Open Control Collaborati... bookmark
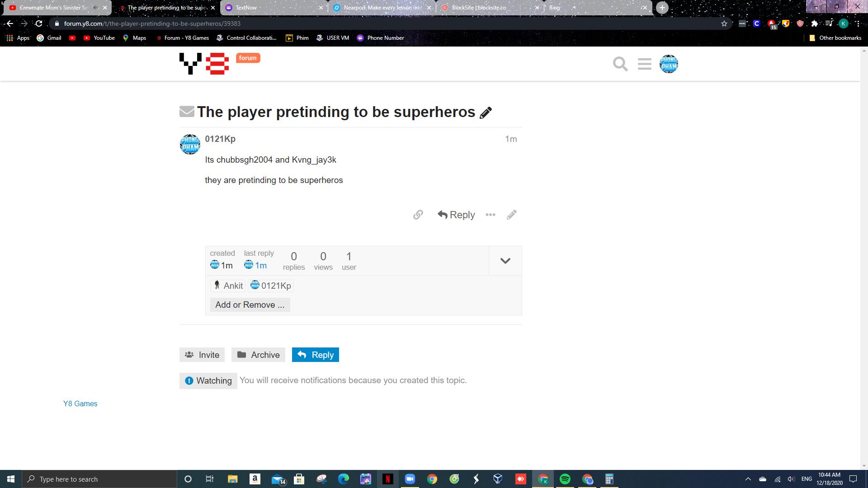 coord(246,38)
